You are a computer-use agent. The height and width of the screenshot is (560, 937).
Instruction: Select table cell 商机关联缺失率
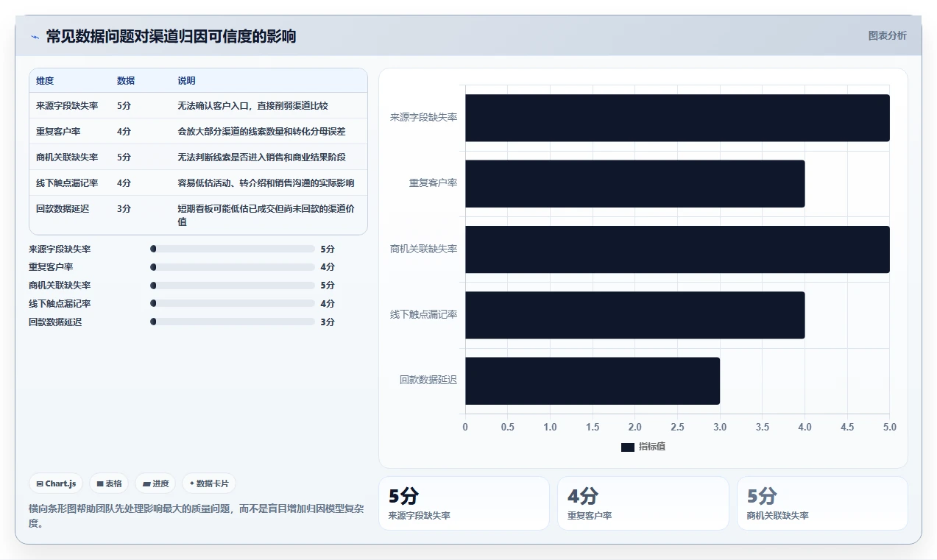pyautogui.click(x=67, y=157)
